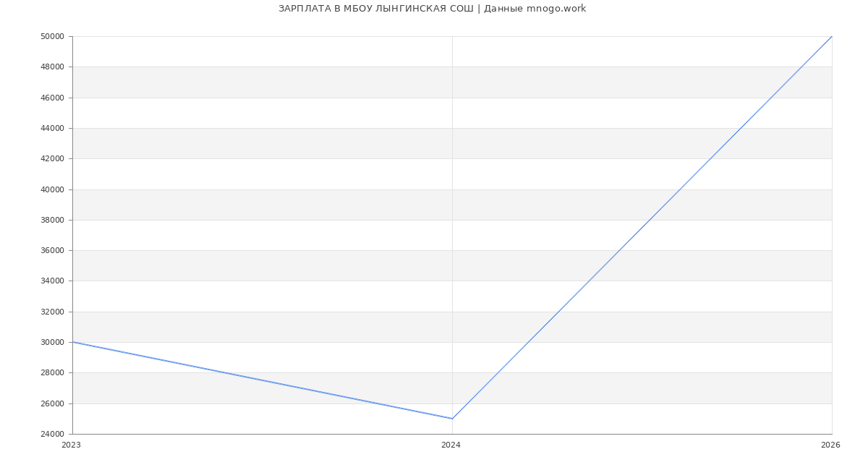Click the 40000 y-axis label
Viewport: 868px width, 470px height.
[53, 189]
